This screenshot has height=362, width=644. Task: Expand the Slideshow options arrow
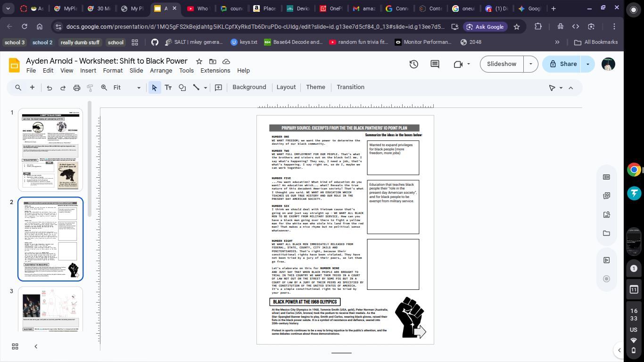[531, 64]
